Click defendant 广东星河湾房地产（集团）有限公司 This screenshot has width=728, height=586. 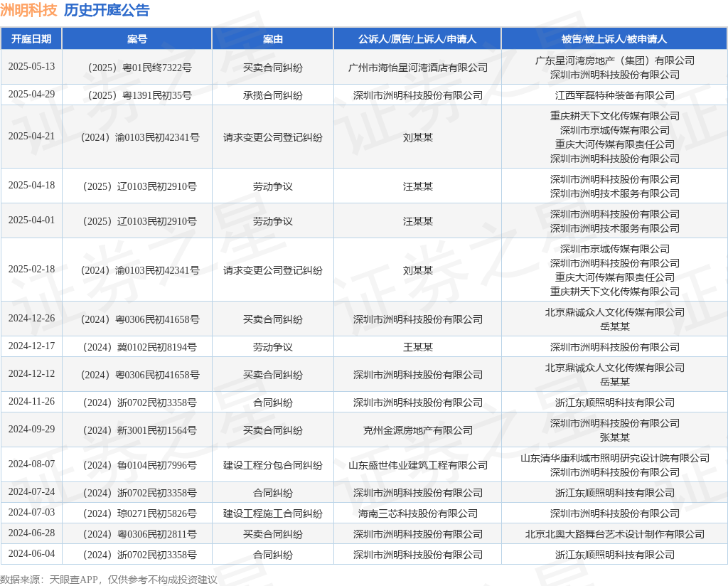pyautogui.click(x=615, y=60)
